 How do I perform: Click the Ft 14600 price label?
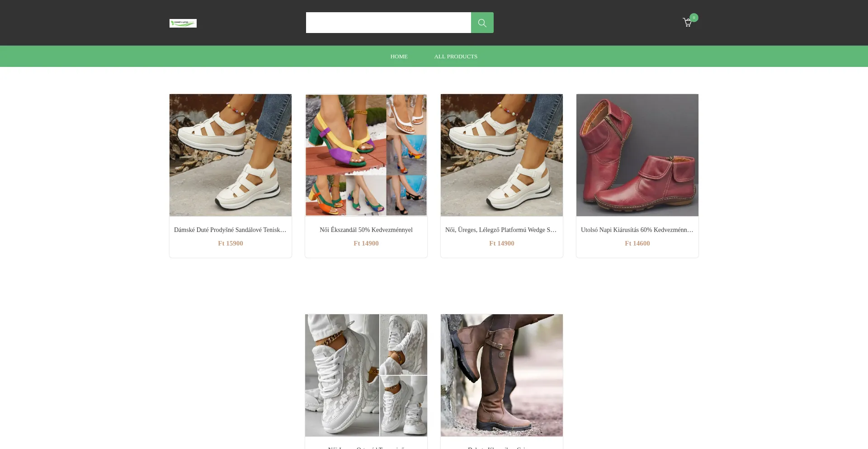pyautogui.click(x=637, y=243)
